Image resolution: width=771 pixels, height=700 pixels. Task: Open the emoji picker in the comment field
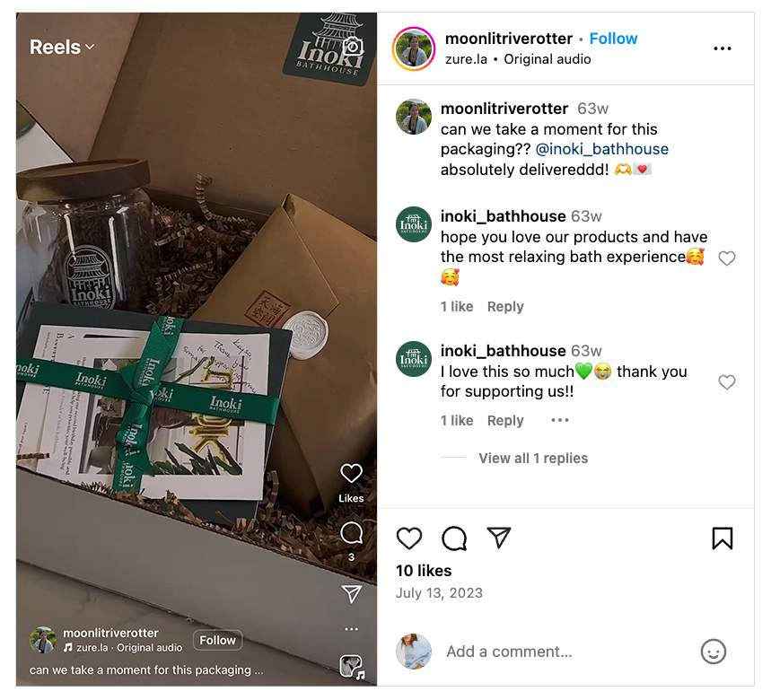pyautogui.click(x=714, y=652)
